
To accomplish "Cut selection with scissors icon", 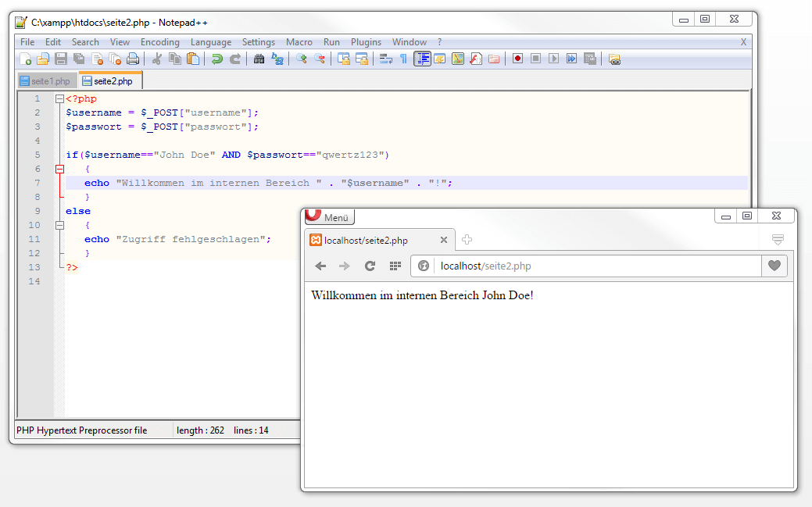I will click(x=157, y=59).
